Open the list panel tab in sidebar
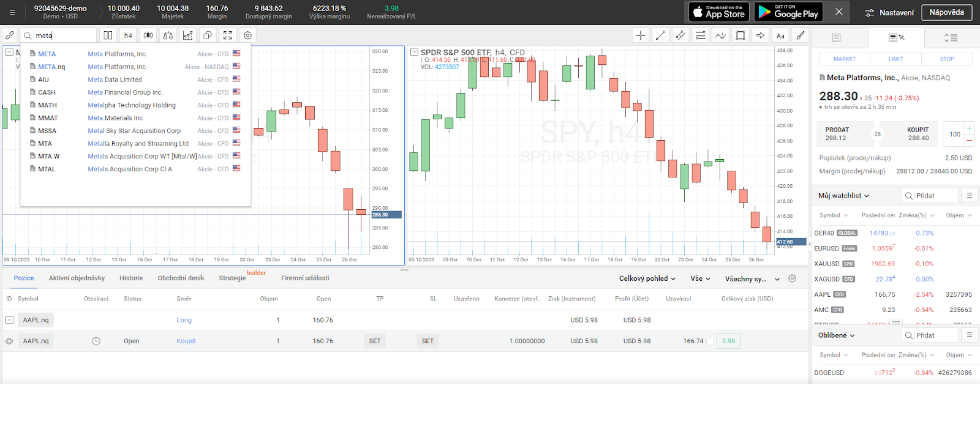The height and width of the screenshot is (443, 980). pos(836,38)
